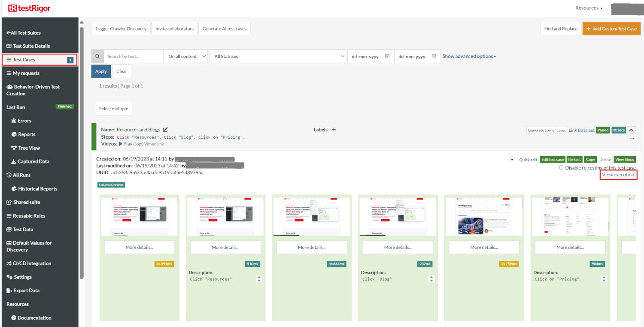
Task: Click the sidebar vertical scrollbar
Action: (81, 150)
